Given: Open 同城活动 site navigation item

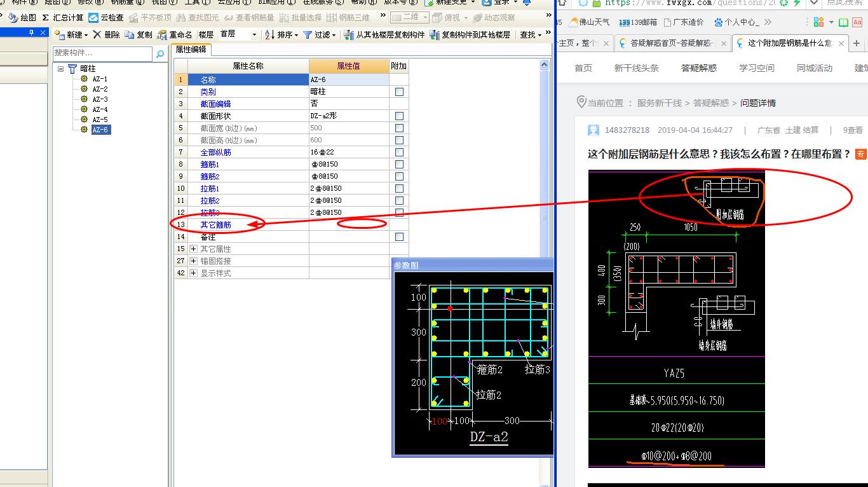Looking at the screenshot, I should pos(815,68).
